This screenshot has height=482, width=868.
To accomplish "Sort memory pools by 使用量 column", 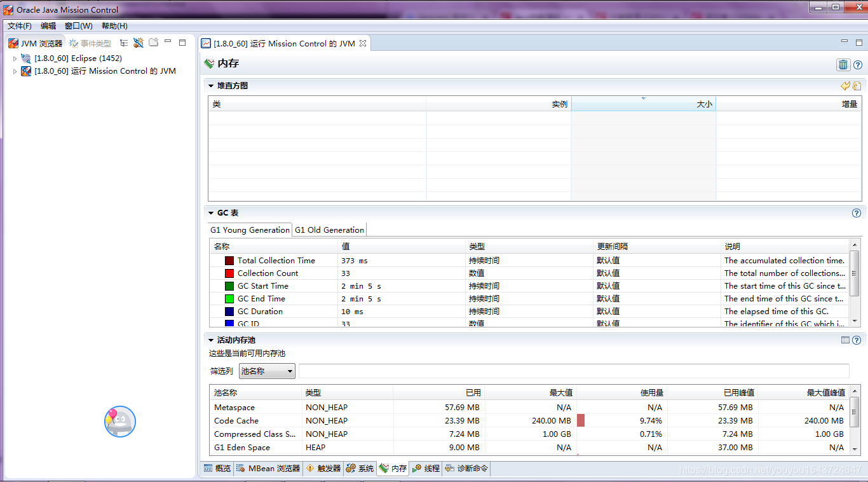I will (x=621, y=392).
